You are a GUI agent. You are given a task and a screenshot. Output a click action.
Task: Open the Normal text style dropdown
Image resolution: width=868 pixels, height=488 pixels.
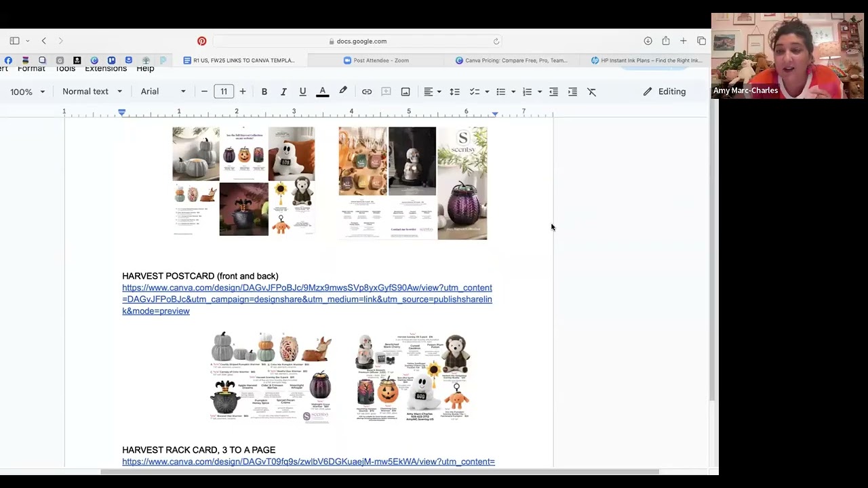pos(92,91)
